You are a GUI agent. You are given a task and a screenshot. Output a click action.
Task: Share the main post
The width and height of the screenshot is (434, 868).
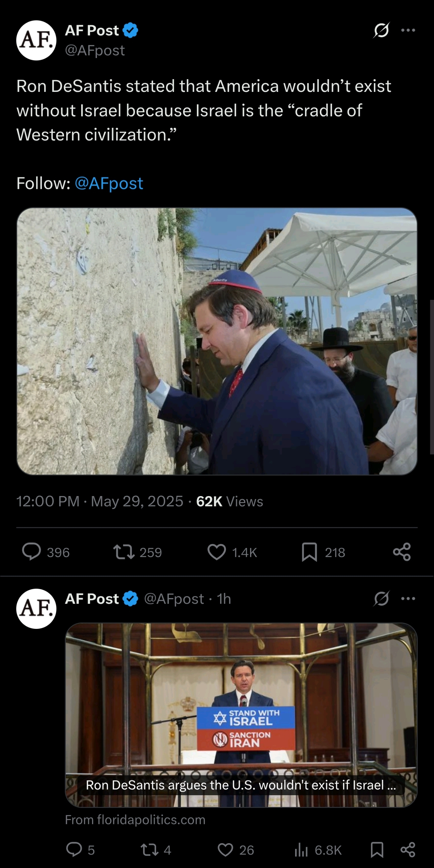click(402, 552)
